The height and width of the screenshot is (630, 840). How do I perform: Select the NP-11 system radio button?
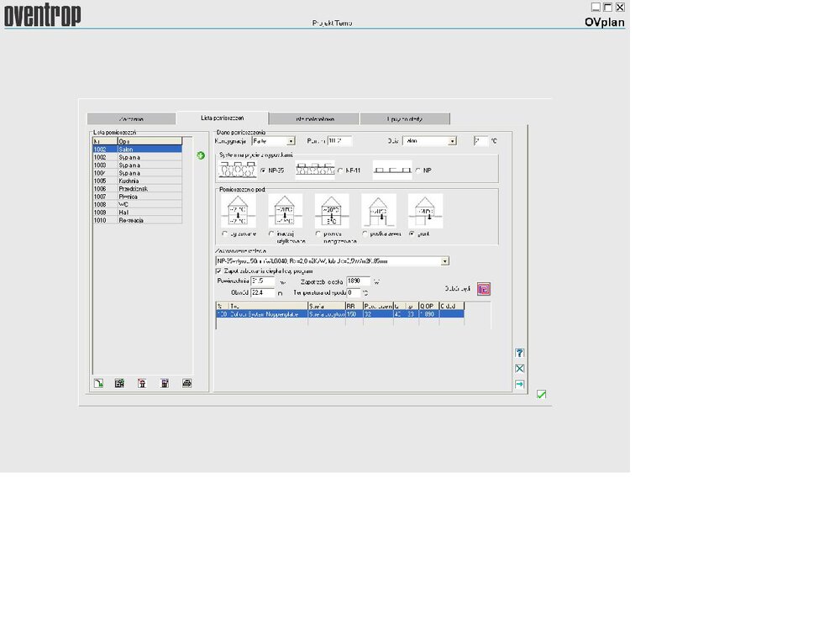pyautogui.click(x=340, y=171)
